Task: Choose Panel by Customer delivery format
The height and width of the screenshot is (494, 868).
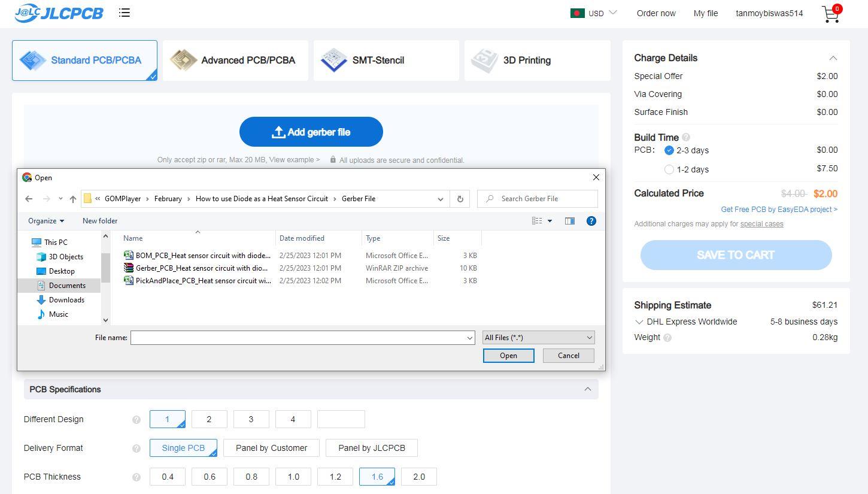Action: point(271,448)
